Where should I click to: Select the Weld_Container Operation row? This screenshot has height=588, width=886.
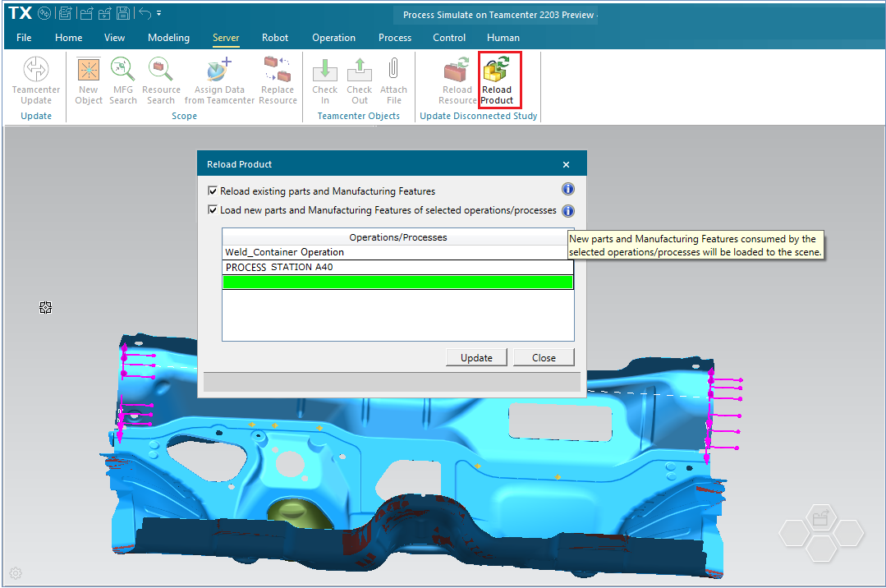pos(397,253)
